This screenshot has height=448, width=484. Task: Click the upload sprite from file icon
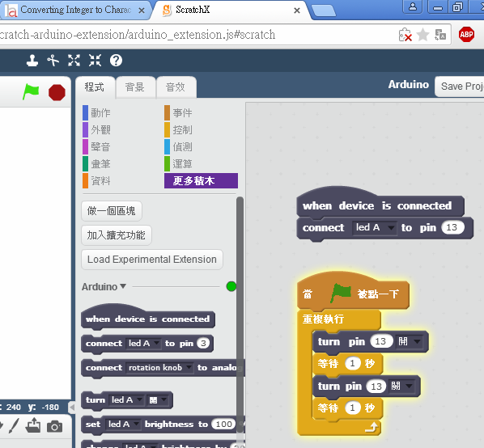point(32,425)
